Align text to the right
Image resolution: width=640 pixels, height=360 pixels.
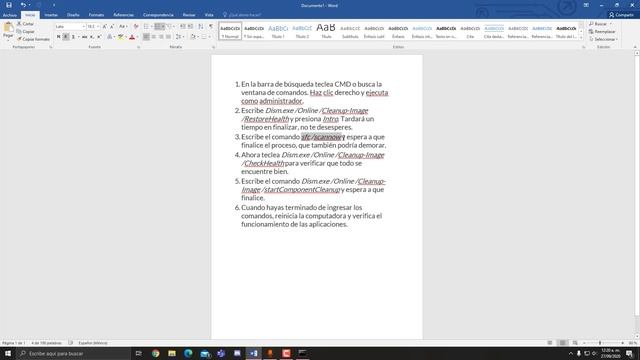coord(161,37)
